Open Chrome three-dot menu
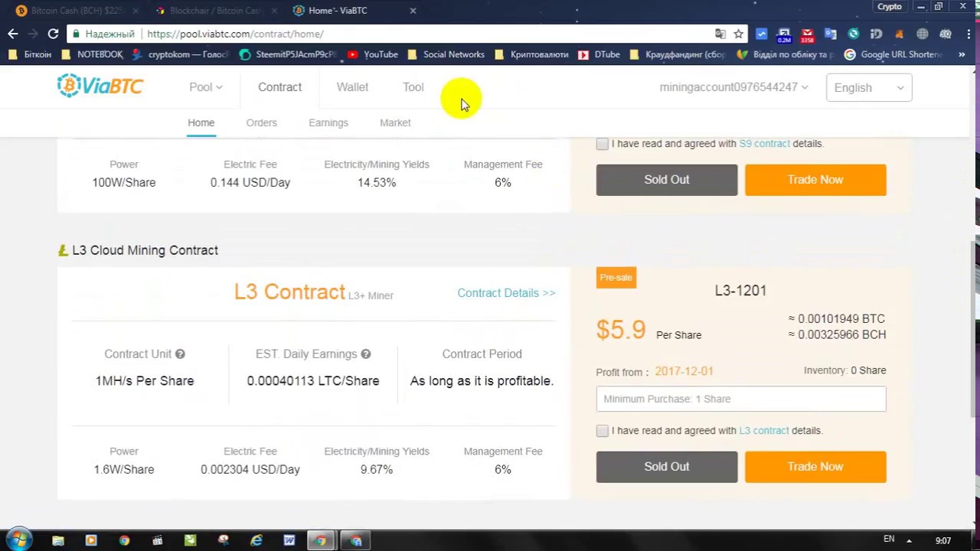The image size is (980, 551). click(969, 34)
